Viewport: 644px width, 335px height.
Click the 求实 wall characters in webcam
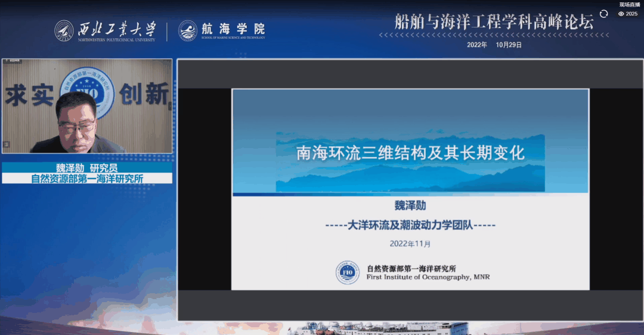(x=30, y=96)
